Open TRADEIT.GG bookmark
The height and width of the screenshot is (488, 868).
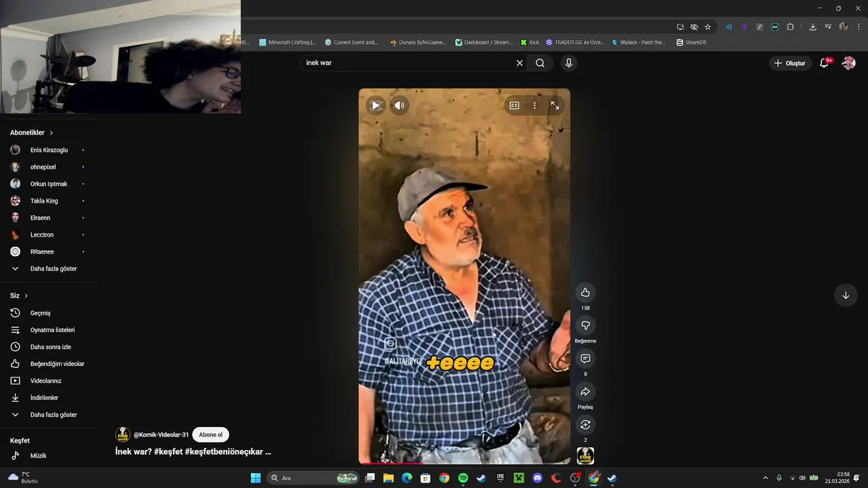[575, 42]
